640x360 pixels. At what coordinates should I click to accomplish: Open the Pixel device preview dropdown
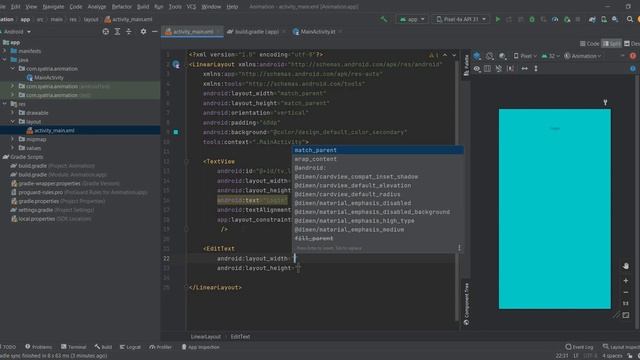(525, 56)
